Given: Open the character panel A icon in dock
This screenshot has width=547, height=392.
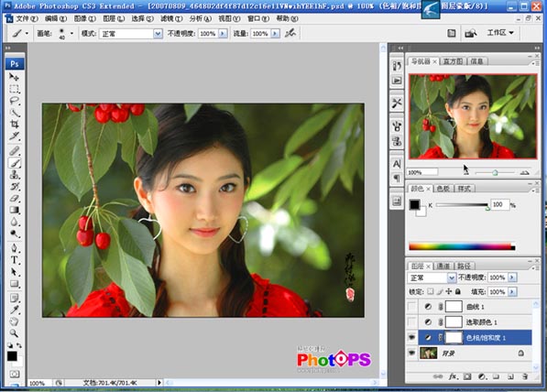Looking at the screenshot, I should [397, 164].
